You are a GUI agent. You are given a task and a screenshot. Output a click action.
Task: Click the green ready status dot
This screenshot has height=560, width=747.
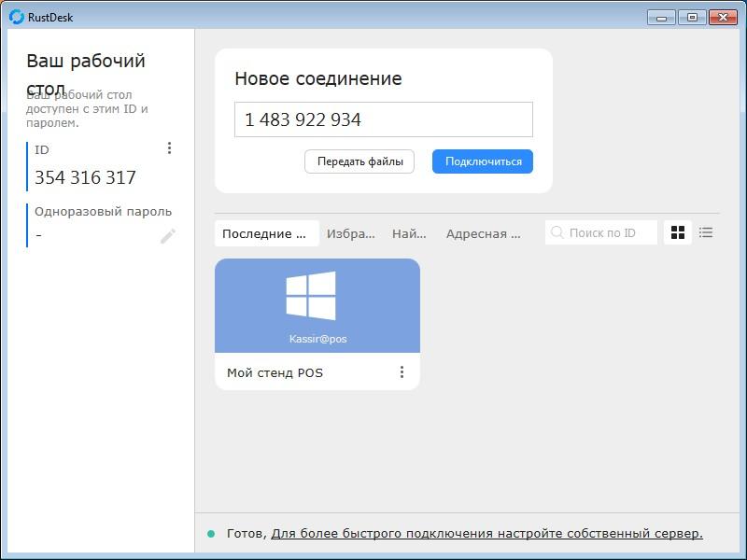click(x=211, y=534)
